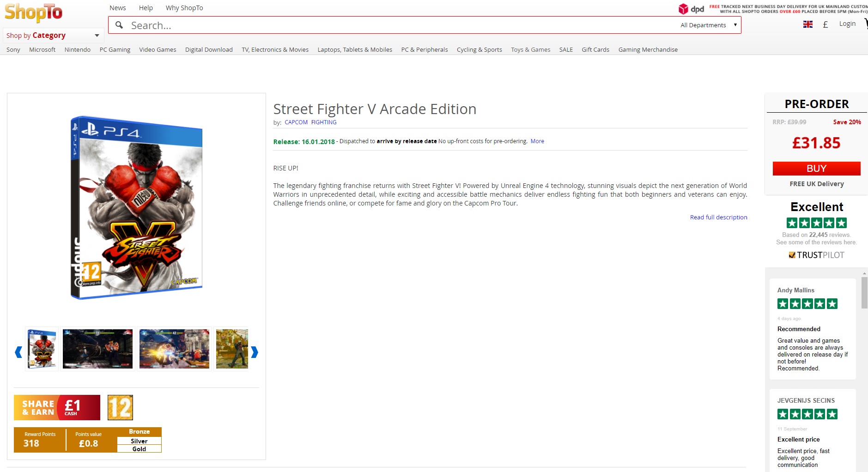Click the FREE UK Delivery text
Screen dimensions: 868x472
tap(817, 184)
